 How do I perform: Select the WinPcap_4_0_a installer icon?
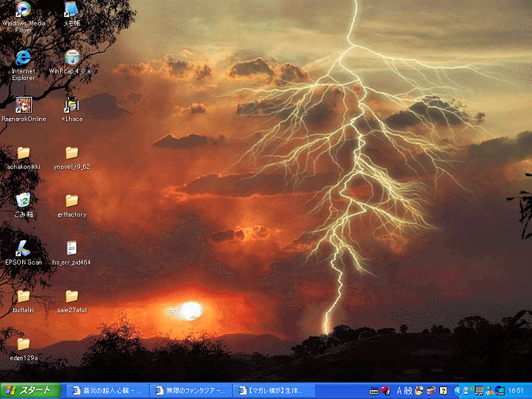tap(71, 62)
